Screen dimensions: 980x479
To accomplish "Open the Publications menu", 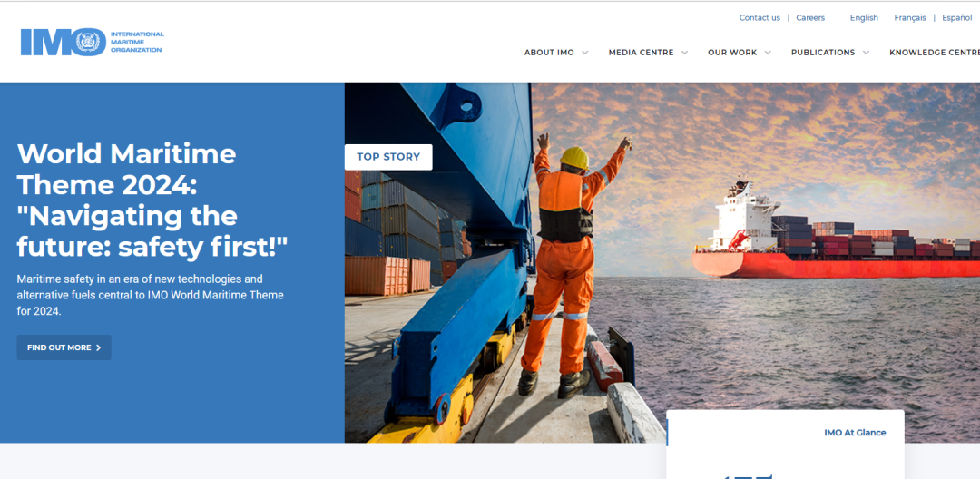I will (822, 53).
